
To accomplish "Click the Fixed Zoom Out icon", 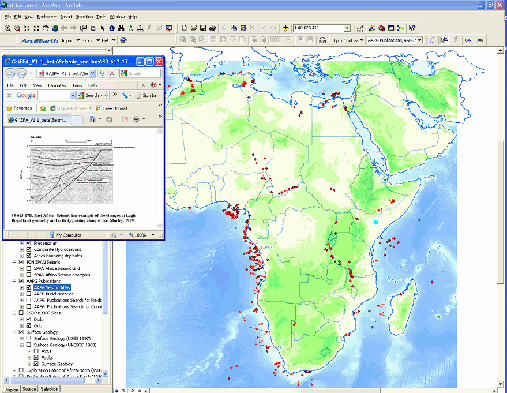I will pyautogui.click(x=36, y=29).
